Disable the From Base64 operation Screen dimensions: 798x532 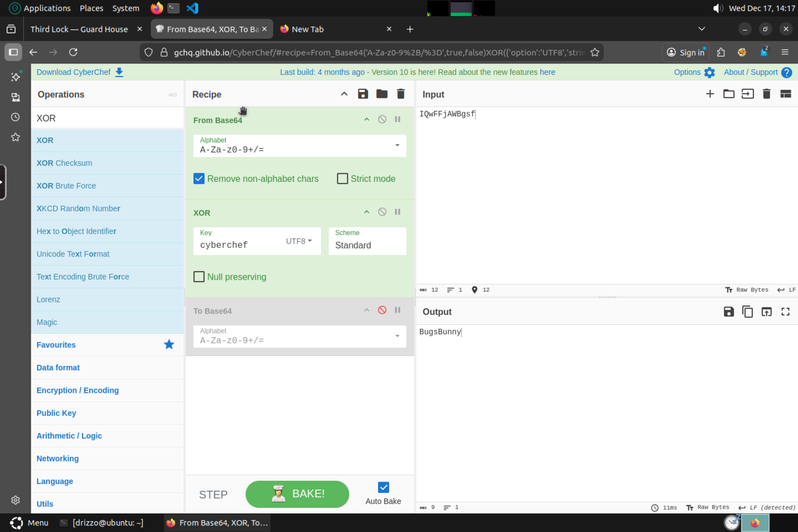point(382,119)
